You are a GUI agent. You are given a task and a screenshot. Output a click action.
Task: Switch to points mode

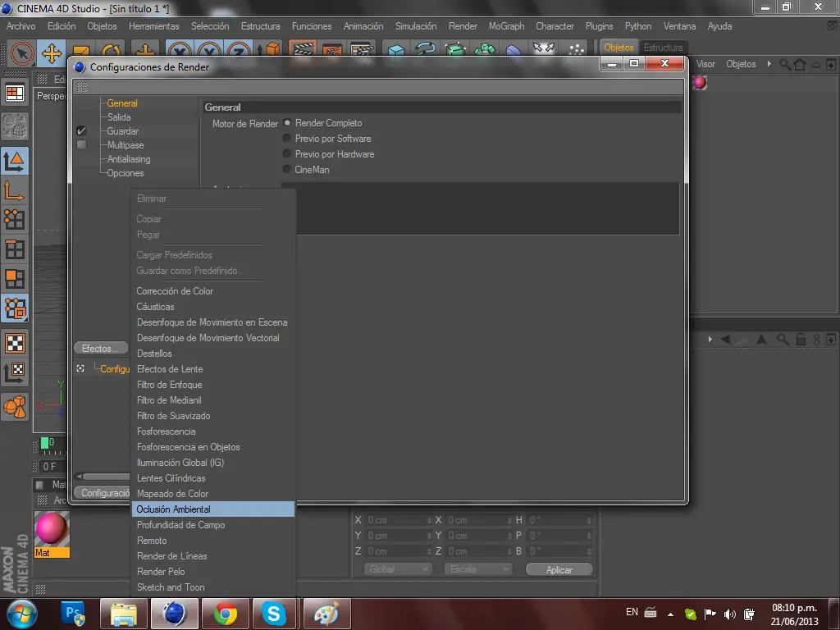coord(15,220)
